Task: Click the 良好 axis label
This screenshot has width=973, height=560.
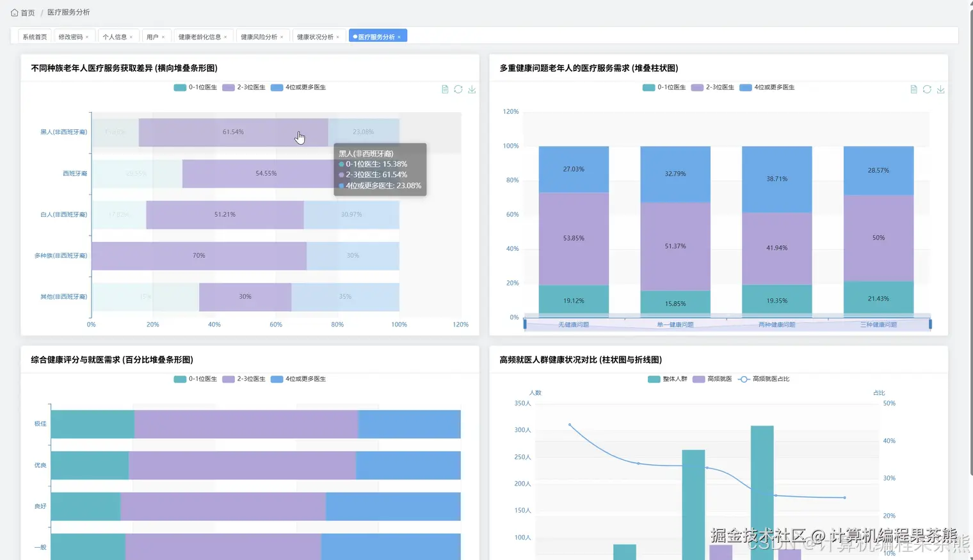Action: (40, 506)
